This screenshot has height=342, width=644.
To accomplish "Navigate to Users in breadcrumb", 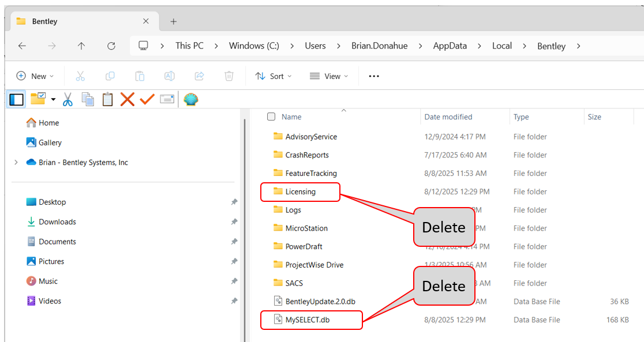I will click(315, 46).
